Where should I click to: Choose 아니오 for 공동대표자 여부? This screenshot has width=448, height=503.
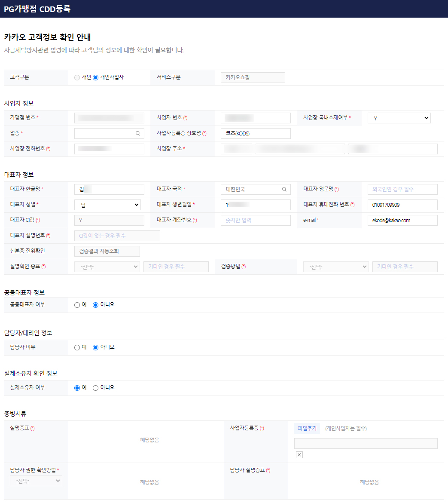coord(95,305)
